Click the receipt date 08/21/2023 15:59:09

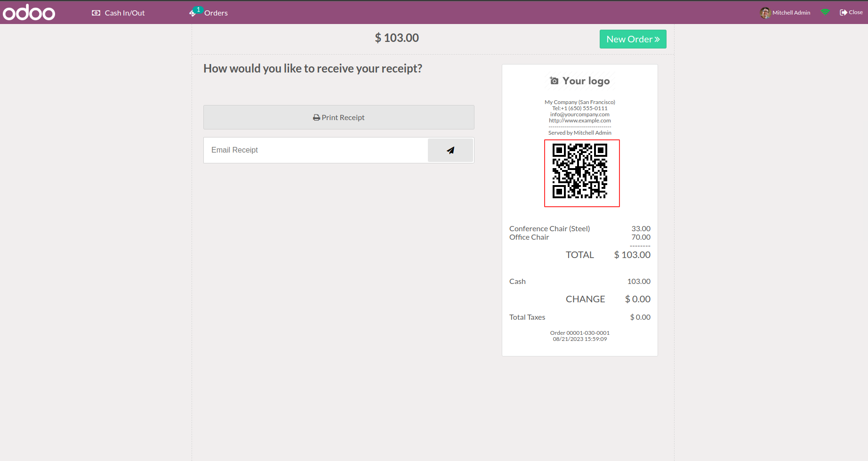pos(580,339)
